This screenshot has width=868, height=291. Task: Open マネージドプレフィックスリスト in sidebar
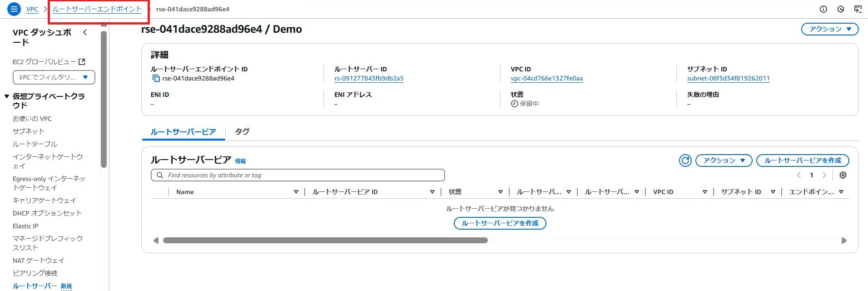(48, 243)
